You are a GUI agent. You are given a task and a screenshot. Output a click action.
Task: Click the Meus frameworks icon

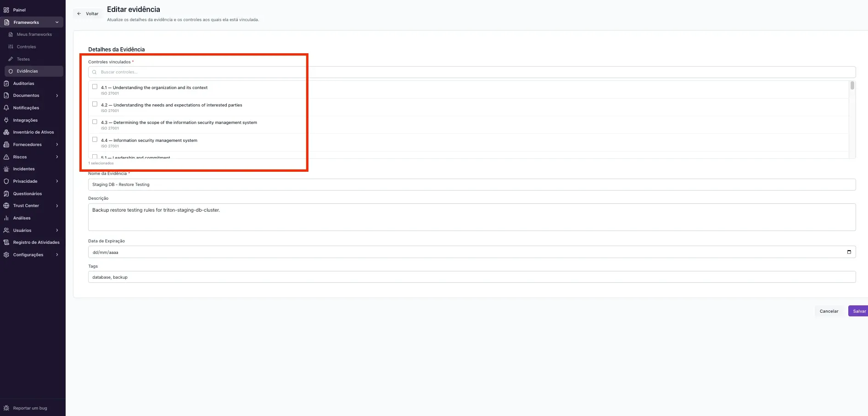coord(11,34)
